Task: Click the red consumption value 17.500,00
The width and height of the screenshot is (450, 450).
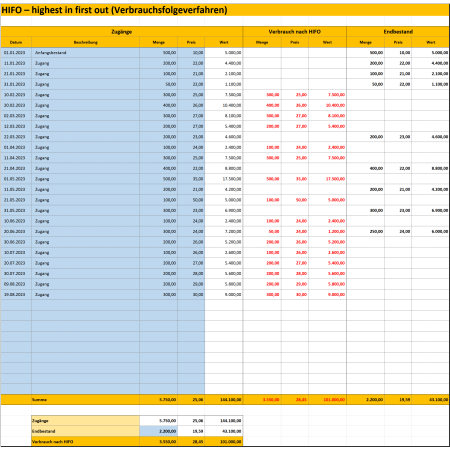Action: (327, 179)
